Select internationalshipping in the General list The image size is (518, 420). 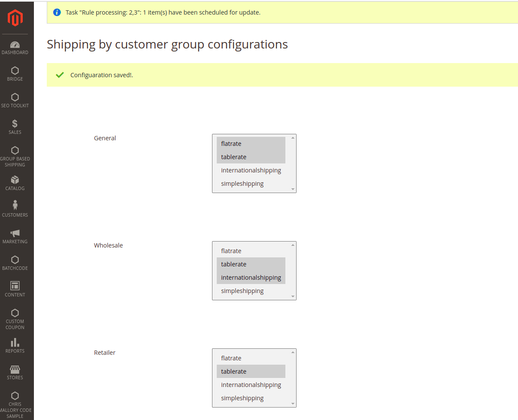click(251, 170)
